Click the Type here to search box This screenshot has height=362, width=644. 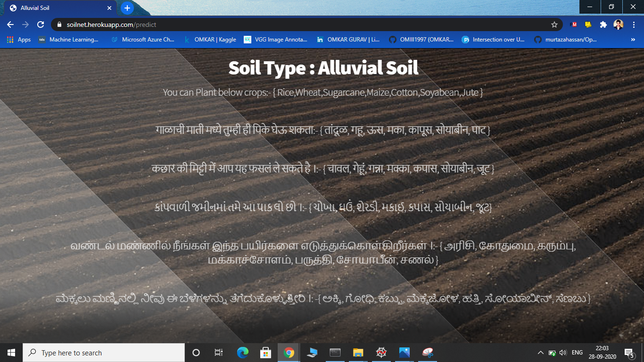(x=104, y=353)
